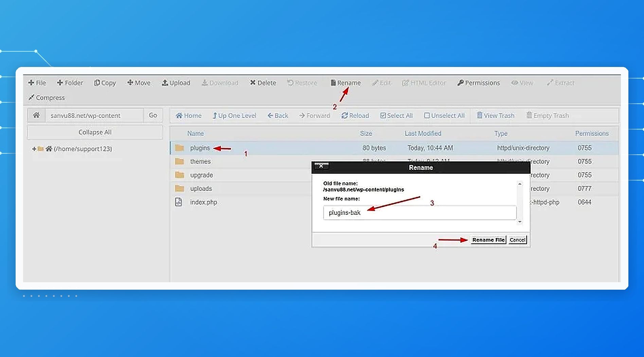Image resolution: width=644 pixels, height=357 pixels.
Task: Sort by the Name column header
Action: point(195,133)
